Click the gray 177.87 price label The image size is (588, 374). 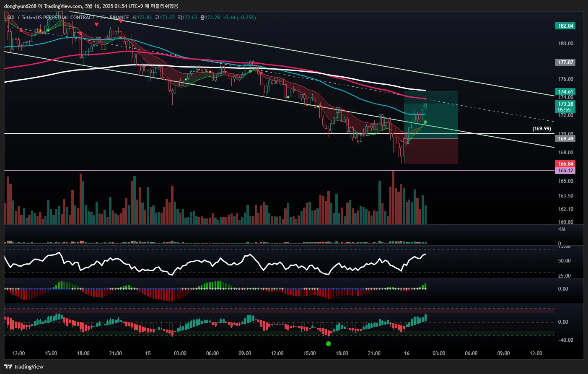tap(565, 62)
